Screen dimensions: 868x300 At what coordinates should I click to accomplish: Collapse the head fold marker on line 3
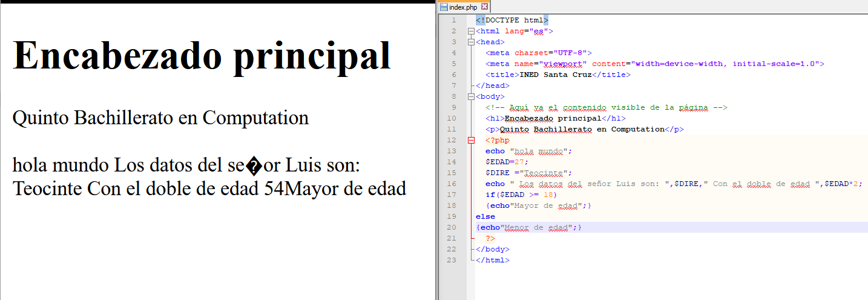tap(471, 42)
